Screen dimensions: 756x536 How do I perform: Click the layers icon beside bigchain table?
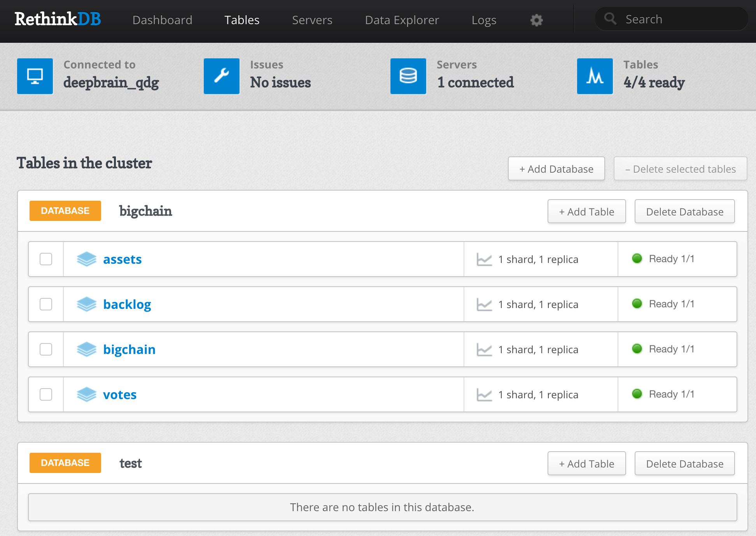86,349
